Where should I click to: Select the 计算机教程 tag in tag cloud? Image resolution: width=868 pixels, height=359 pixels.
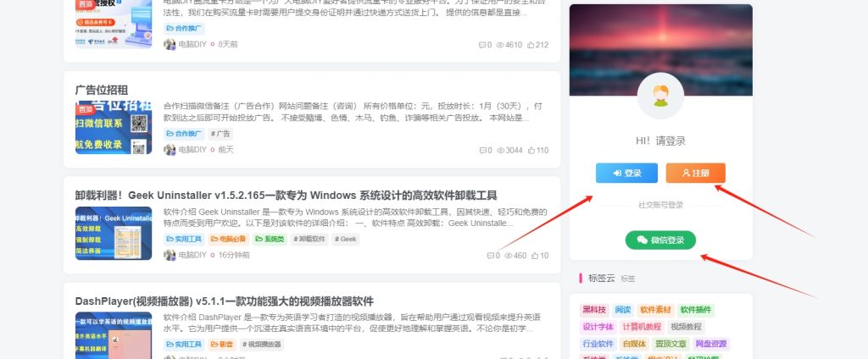coord(642,327)
